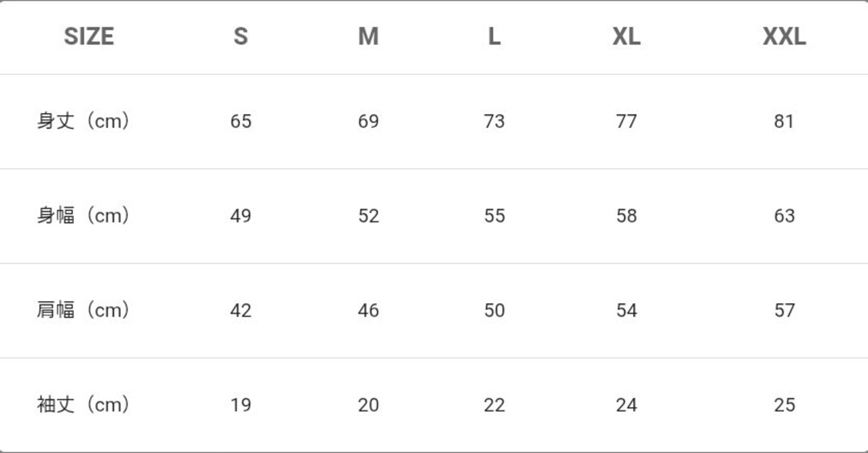Select the 身幅（cm） row label
Viewport: 868px width, 453px height.
pos(83,216)
